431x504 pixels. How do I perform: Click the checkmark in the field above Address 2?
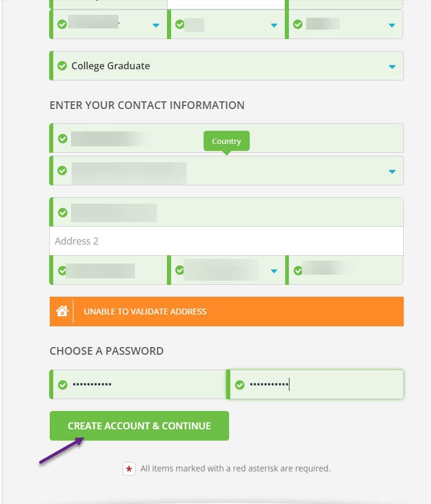click(63, 213)
